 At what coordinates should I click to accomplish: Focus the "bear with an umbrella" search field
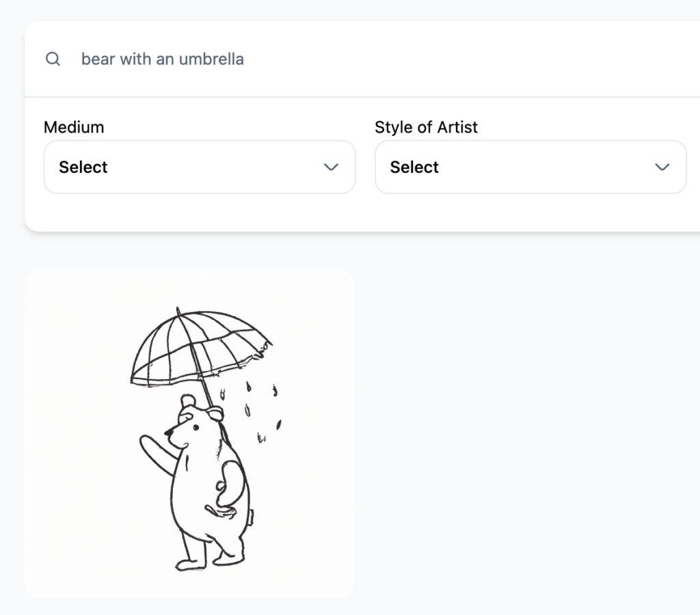pyautogui.click(x=342, y=59)
